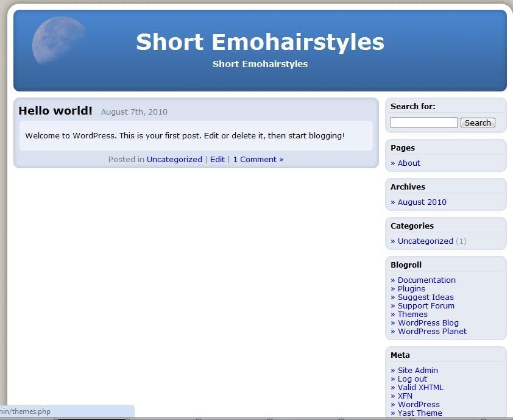Open the Hello world! post title
The height and width of the screenshot is (420, 513).
point(55,111)
